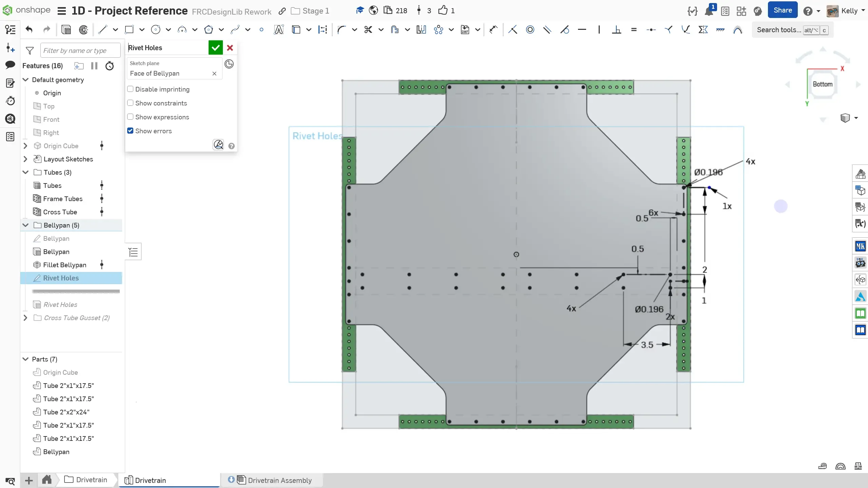
Task: Select the Center point circle tool
Action: pos(156,30)
